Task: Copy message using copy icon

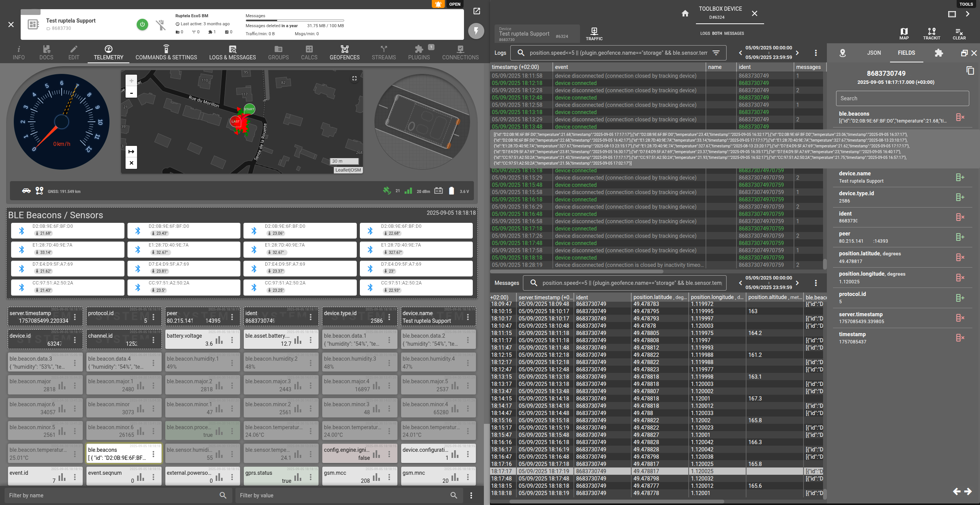Action: [x=970, y=70]
